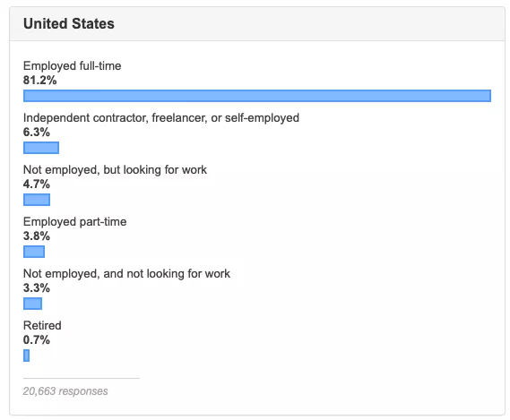Click the United States panel heading
510x420 pixels.
point(69,23)
